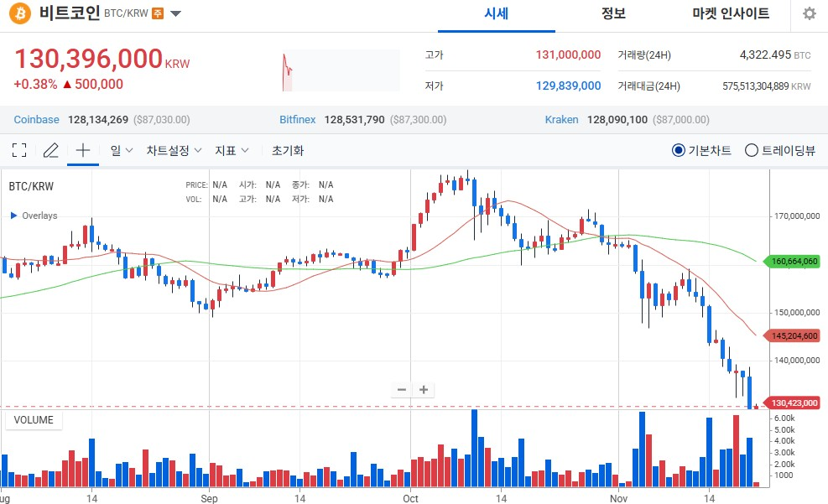The height and width of the screenshot is (504, 828).
Task: Click the Coinbase exchange price link
Action: (x=36, y=120)
